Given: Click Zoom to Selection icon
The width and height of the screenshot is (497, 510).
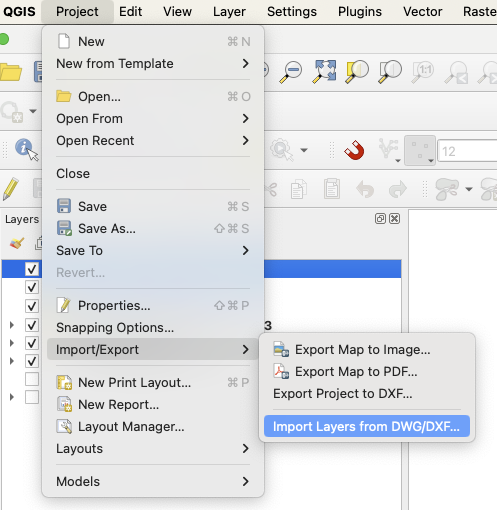Looking at the screenshot, I should pos(357,71).
